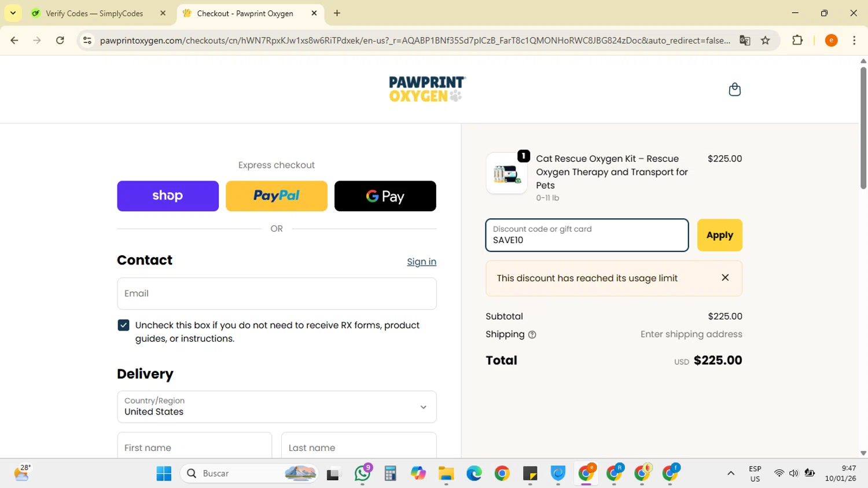Open the ESP US language switcher
The width and height of the screenshot is (868, 488).
point(755,474)
